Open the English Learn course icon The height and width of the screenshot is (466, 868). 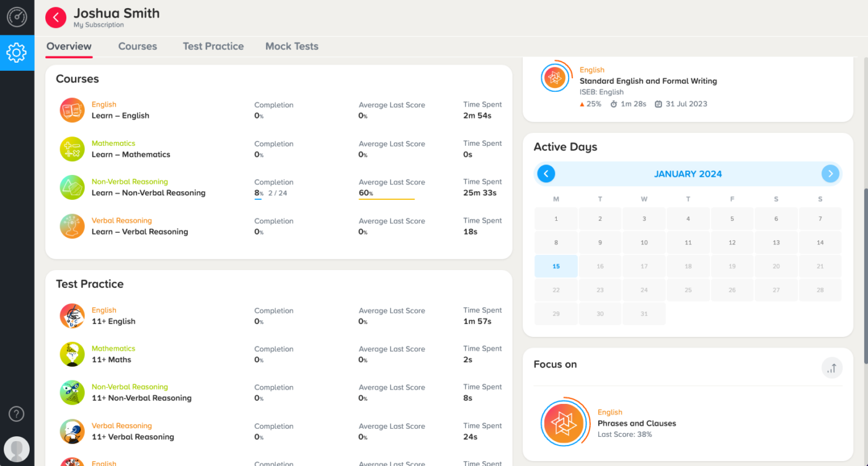tap(72, 110)
